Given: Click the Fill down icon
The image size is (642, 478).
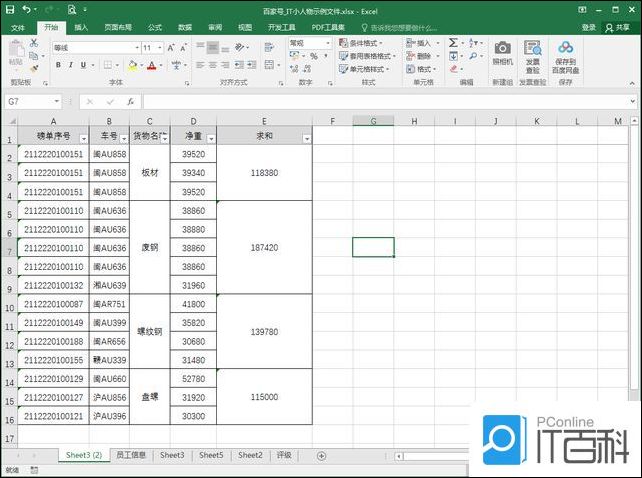Looking at the screenshot, I should coord(453,56).
